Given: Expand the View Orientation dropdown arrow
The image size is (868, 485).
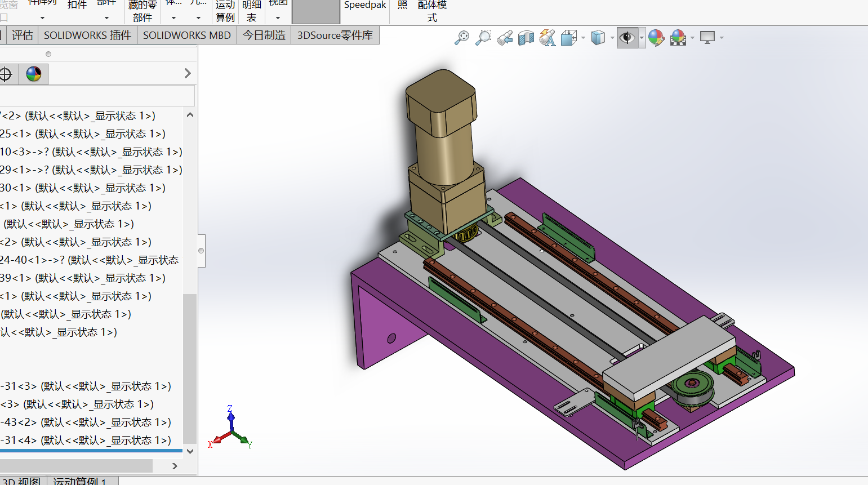Looking at the screenshot, I should (583, 38).
